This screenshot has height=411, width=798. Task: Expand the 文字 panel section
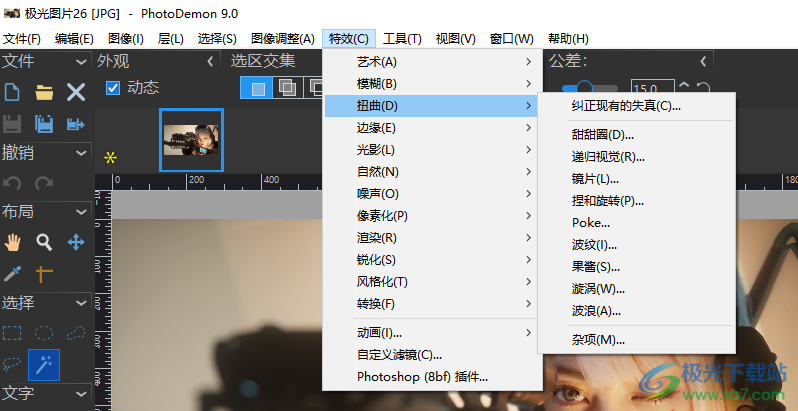pyautogui.click(x=81, y=393)
